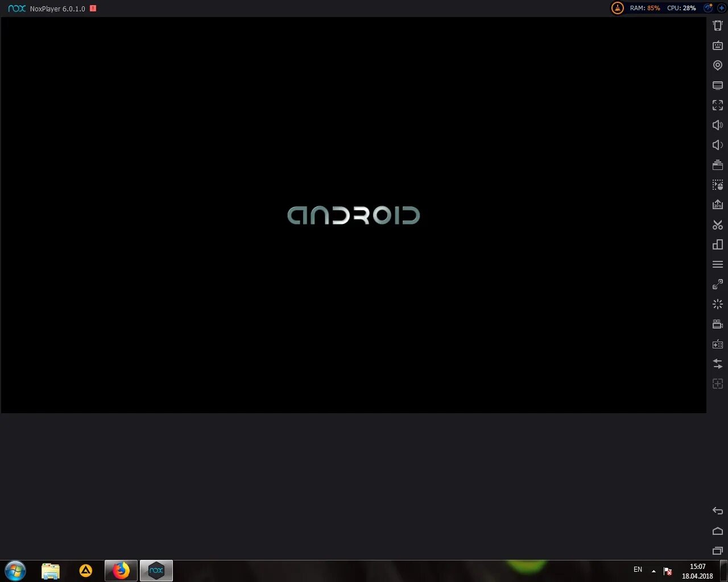The width and height of the screenshot is (728, 582).
Task: Open the Action Center flag icon
Action: pos(668,571)
